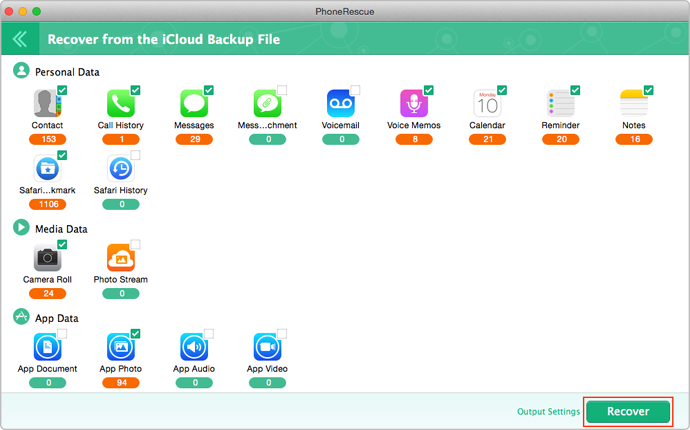Select the Contact icon
The width and height of the screenshot is (690, 430).
[x=47, y=103]
